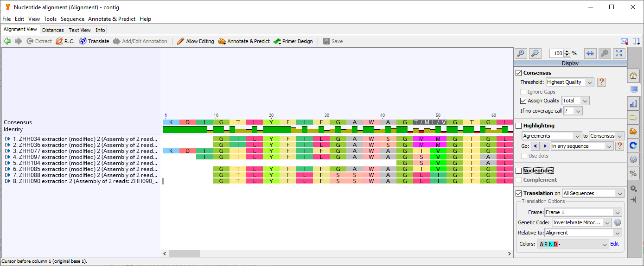Image resolution: width=644 pixels, height=266 pixels.
Task: Open Translation All Sequences dropdown
Action: pyautogui.click(x=593, y=193)
